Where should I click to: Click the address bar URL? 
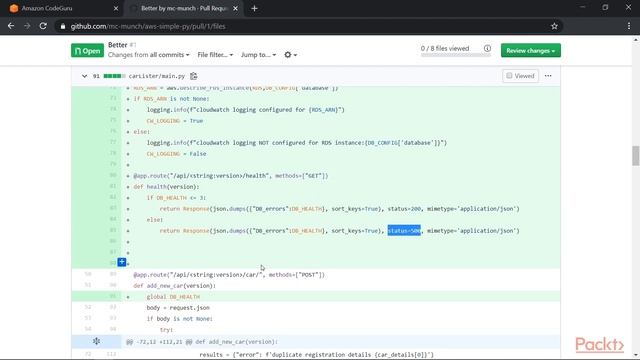point(148,27)
